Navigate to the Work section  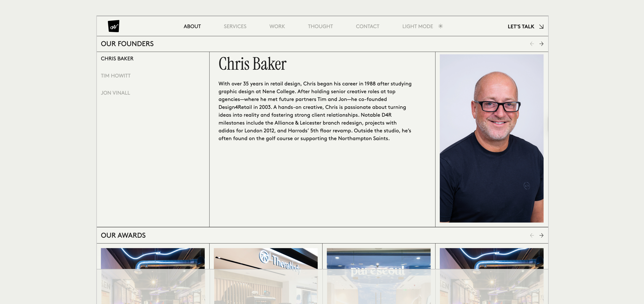[277, 26]
